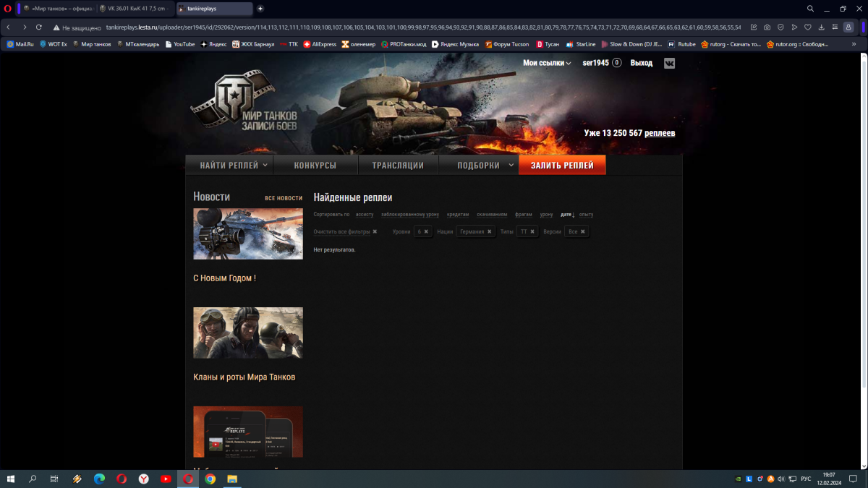Select the tankireplays browser tab
868x488 pixels.
coord(213,8)
